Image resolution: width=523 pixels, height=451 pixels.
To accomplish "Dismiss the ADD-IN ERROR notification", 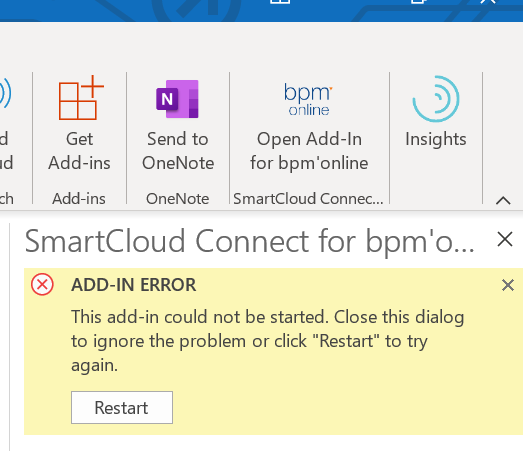I will 508,285.
